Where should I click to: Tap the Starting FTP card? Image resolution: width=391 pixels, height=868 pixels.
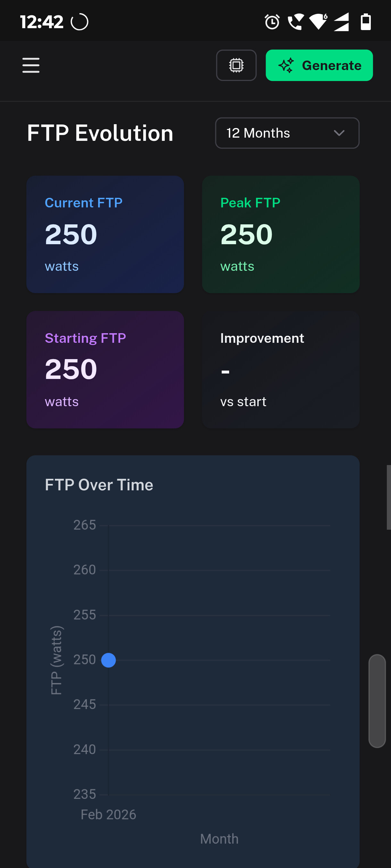click(x=105, y=370)
